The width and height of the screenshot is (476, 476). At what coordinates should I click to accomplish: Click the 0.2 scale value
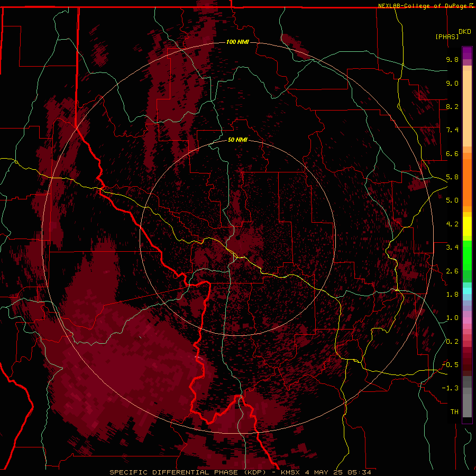point(452,342)
